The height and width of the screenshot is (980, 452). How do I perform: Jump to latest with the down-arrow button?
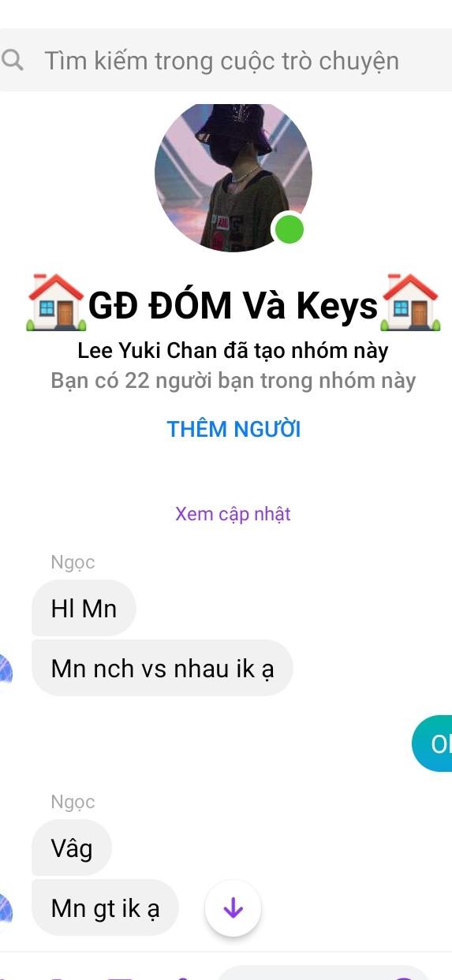pyautogui.click(x=233, y=909)
